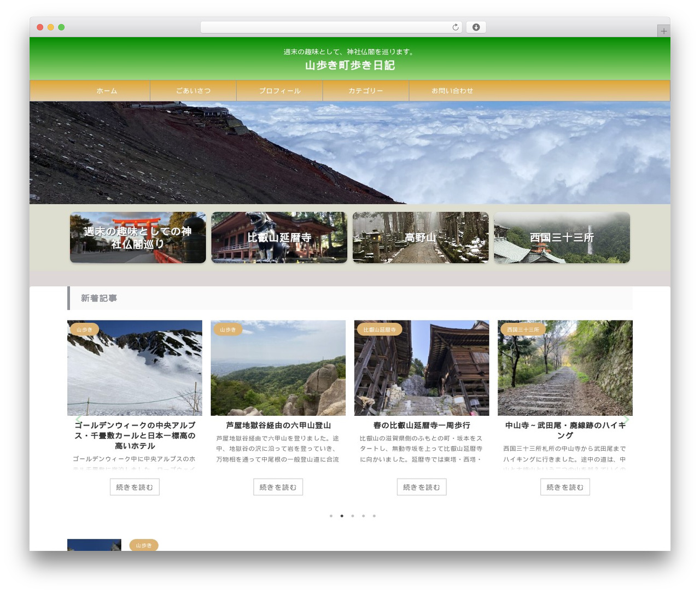
Task: Open the ホーム menu item
Action: tap(107, 91)
